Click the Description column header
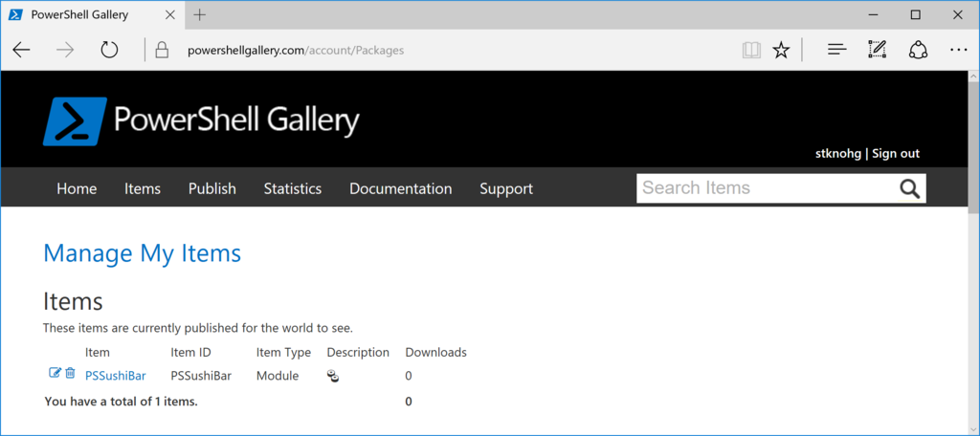 358,352
